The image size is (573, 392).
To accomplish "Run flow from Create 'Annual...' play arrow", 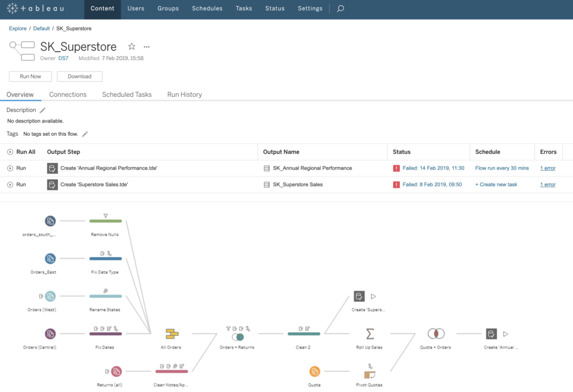I will (506, 334).
